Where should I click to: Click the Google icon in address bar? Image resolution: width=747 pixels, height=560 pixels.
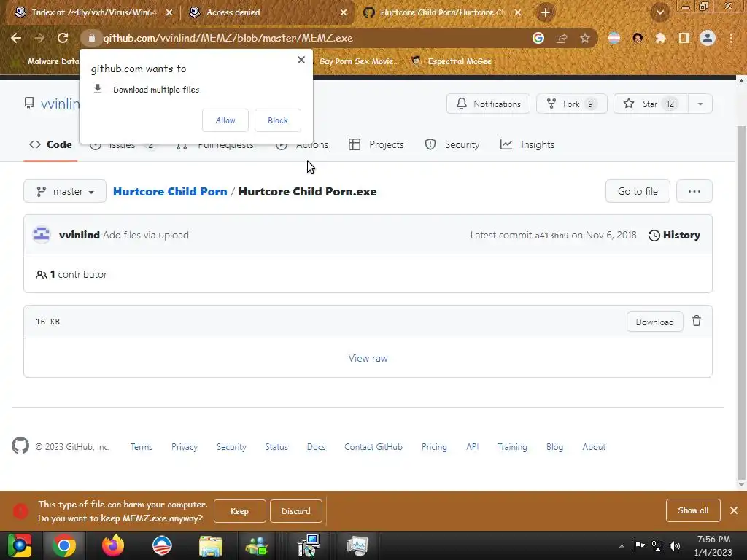coord(538,38)
